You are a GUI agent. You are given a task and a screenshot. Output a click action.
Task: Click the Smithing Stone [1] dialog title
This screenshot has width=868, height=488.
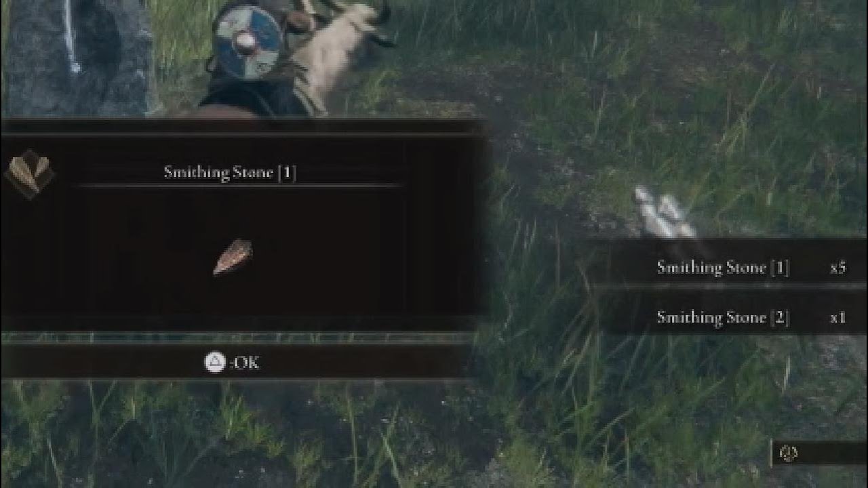(230, 172)
